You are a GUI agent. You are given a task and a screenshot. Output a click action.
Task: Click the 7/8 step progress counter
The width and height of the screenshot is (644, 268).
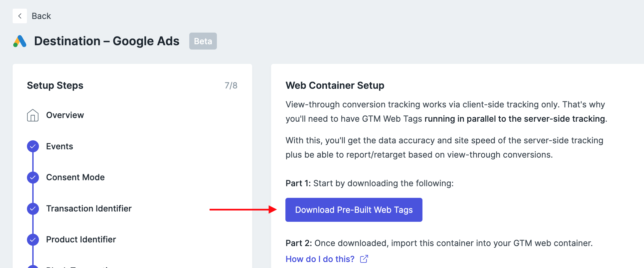pyautogui.click(x=231, y=85)
